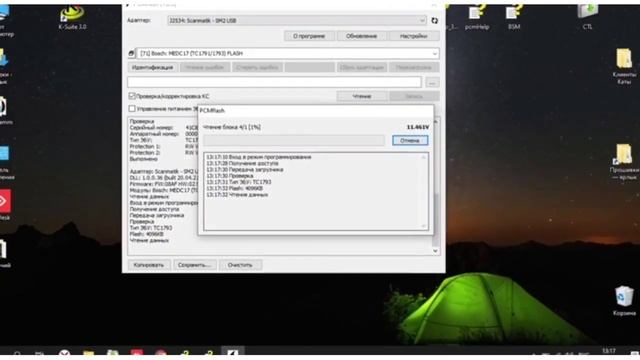Open the Клиенты folder on desktop
640x360 pixels.
pos(624,66)
